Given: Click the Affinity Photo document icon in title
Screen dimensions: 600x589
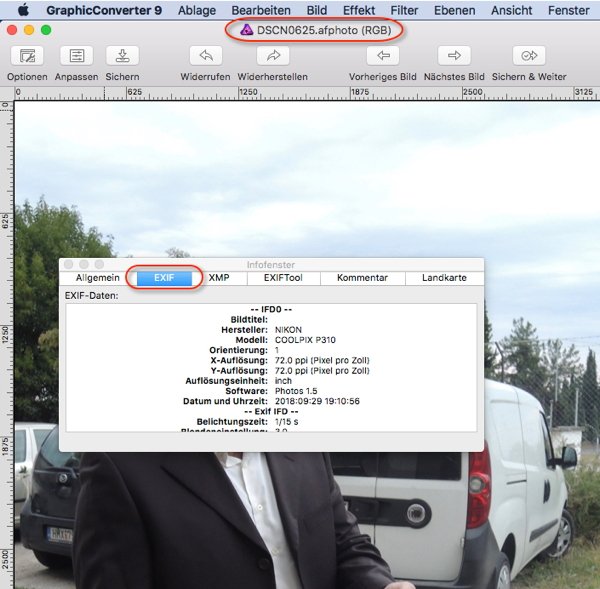Looking at the screenshot, I should pyautogui.click(x=246, y=30).
